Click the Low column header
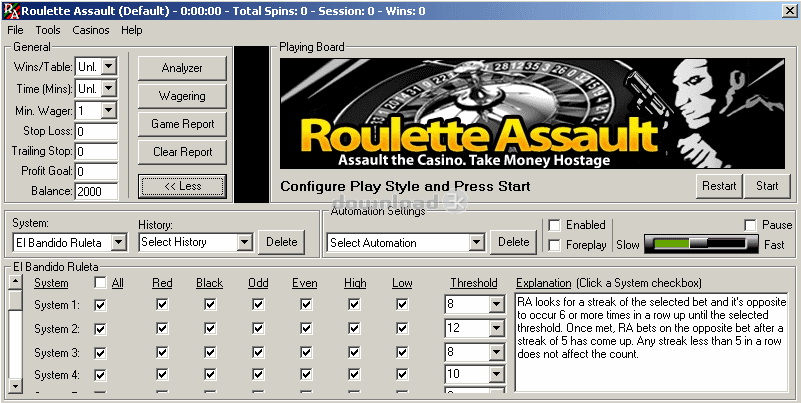The height and width of the screenshot is (403, 801). click(402, 283)
